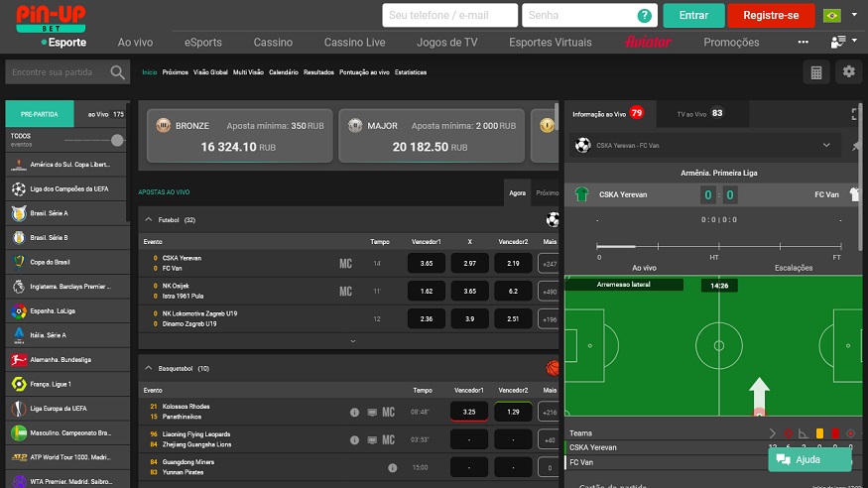The width and height of the screenshot is (868, 488).
Task: Switch to PRE-PARTIDA tab
Action: (40, 114)
